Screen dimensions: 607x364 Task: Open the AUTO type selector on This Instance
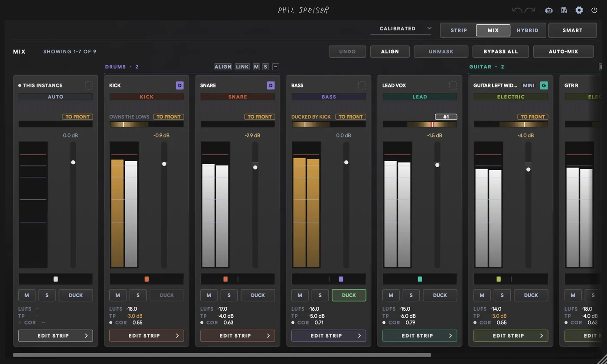pyautogui.click(x=55, y=97)
